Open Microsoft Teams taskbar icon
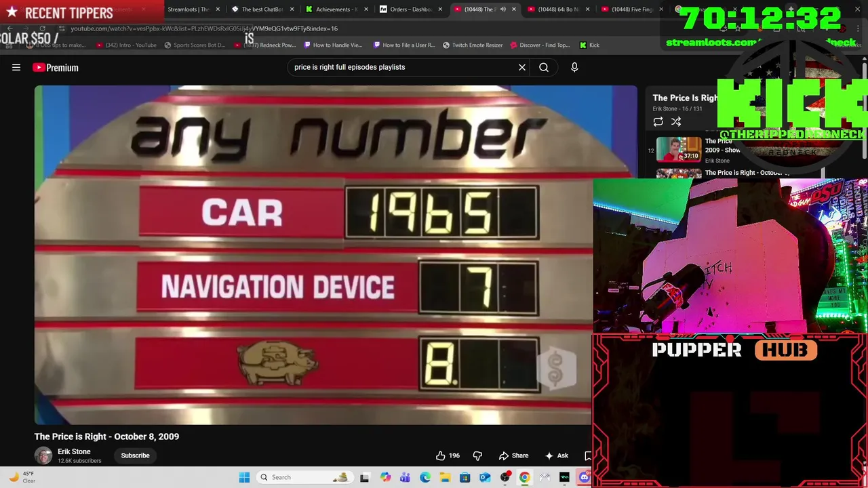Image resolution: width=868 pixels, height=488 pixels. tap(405, 477)
